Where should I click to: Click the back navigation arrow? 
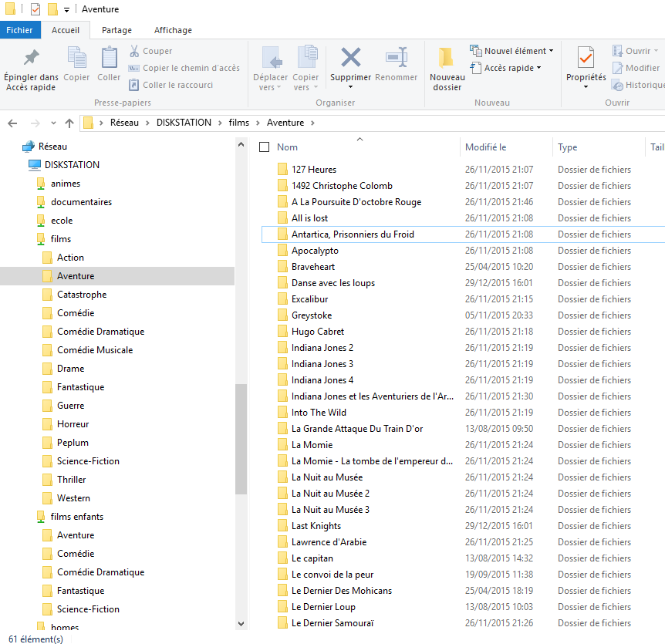[x=13, y=123]
